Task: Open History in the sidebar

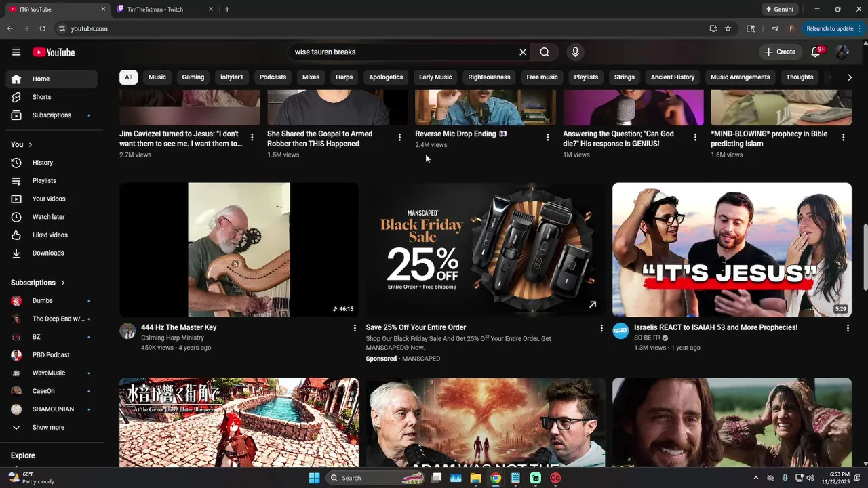Action: (x=52, y=163)
